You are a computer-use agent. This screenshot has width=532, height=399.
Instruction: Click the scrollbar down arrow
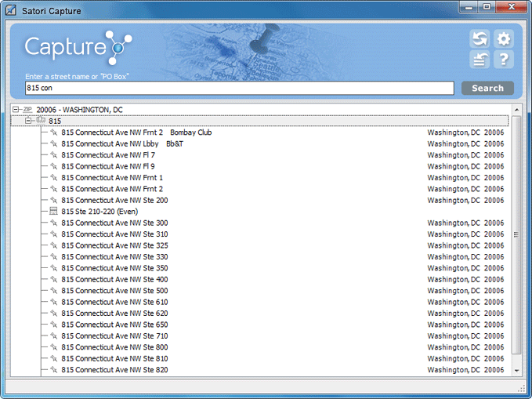[x=516, y=371]
